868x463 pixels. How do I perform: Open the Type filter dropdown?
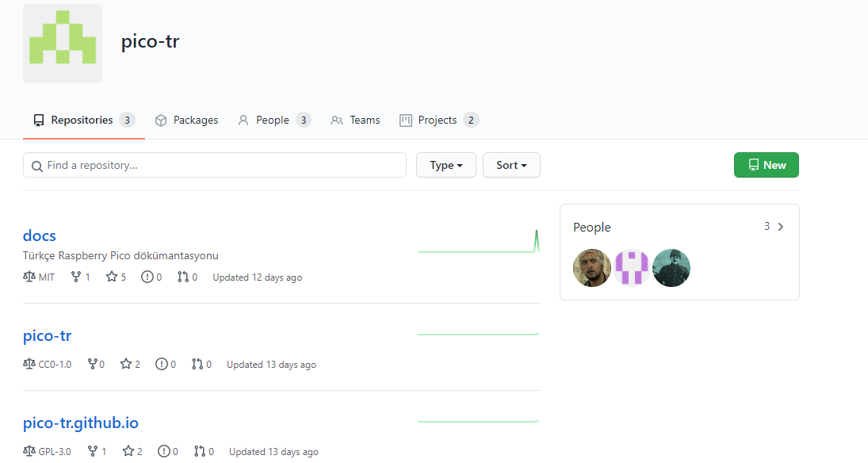(x=446, y=165)
